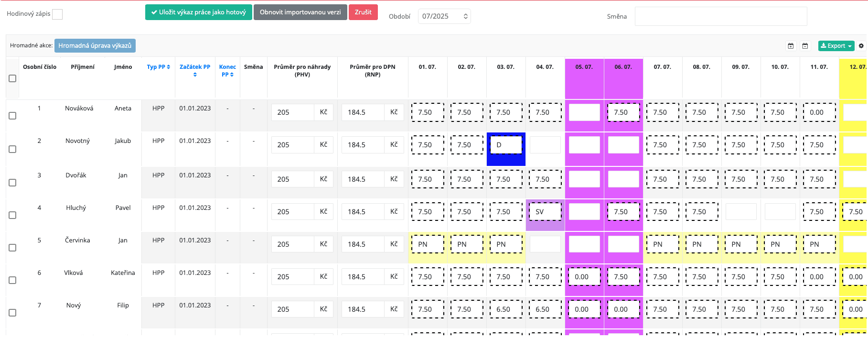Click the Průměr pro DPN (RNP) header
Viewport: 868px width, 339px height.
click(373, 70)
